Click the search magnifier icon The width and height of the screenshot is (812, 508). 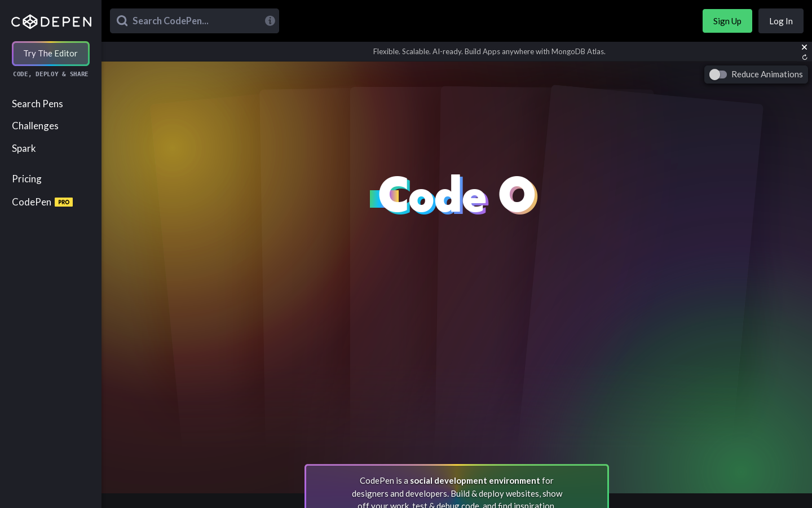tap(122, 21)
